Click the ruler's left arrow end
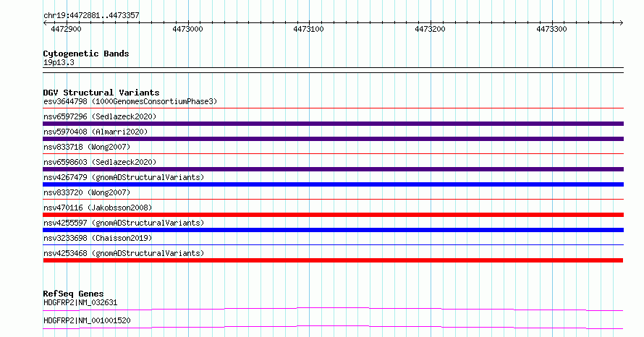The width and height of the screenshot is (644, 337). point(45,23)
